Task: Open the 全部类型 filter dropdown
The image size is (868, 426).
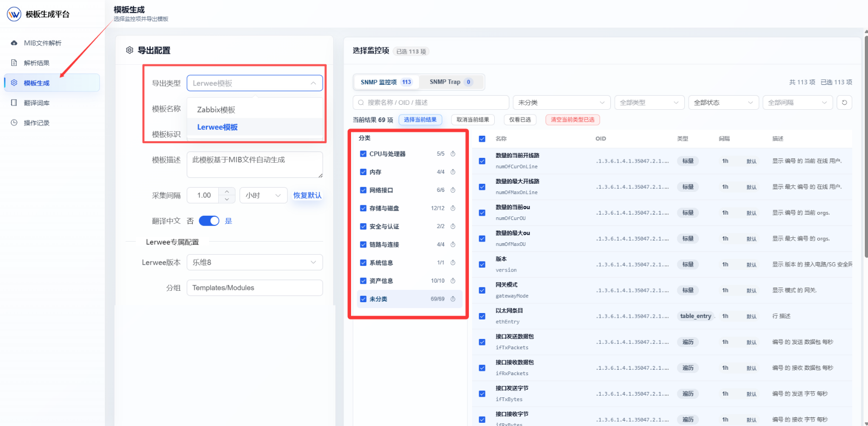Action: tap(649, 102)
